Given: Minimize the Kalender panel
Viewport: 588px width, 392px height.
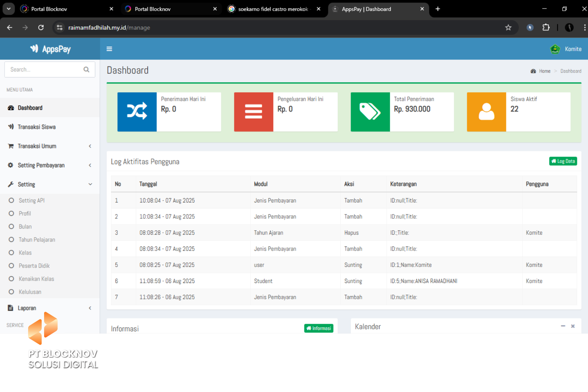Looking at the screenshot, I should (563, 326).
